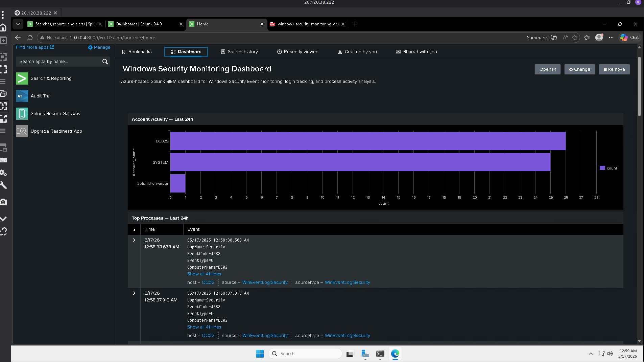Show all 41 lines for the 12:58:37.912 event
Screen dimensions: 644x362
pos(204,327)
